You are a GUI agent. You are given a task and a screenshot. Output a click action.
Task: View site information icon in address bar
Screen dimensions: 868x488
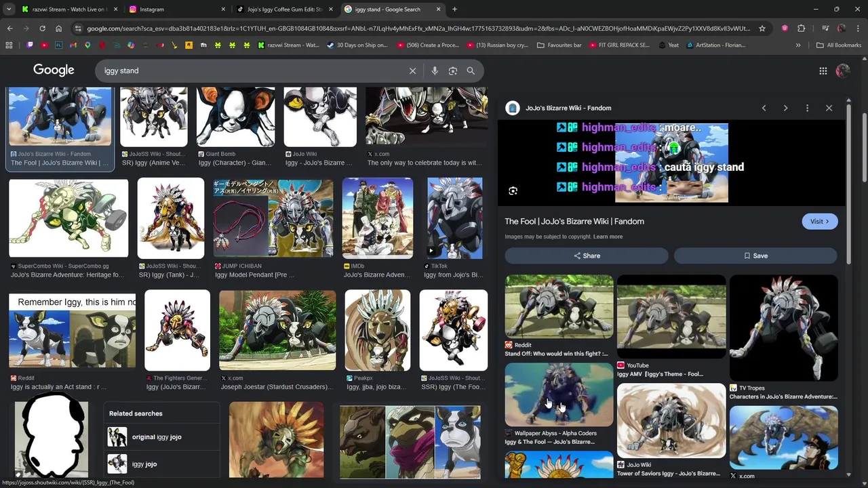click(x=78, y=28)
